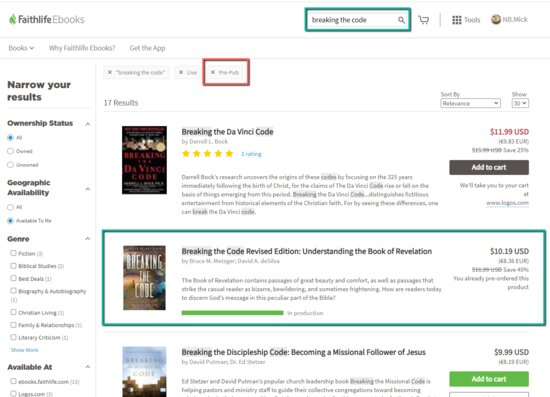The image size is (550, 397).
Task: Open the Sort By Relevance dropdown
Action: [x=470, y=103]
